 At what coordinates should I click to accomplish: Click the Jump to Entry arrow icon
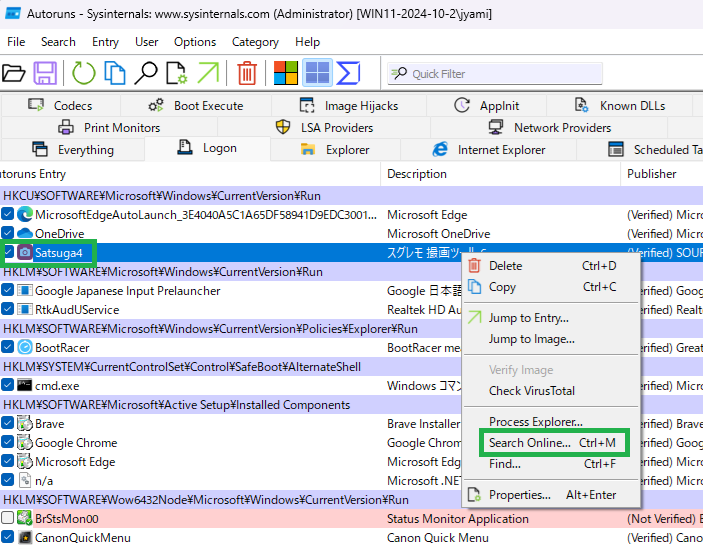click(208, 73)
